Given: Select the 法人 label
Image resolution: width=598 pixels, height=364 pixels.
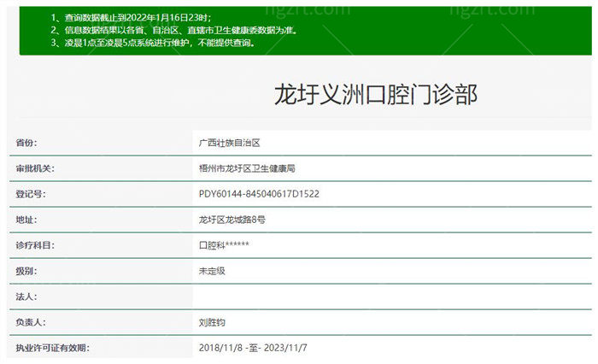Looking at the screenshot, I should click(26, 296).
